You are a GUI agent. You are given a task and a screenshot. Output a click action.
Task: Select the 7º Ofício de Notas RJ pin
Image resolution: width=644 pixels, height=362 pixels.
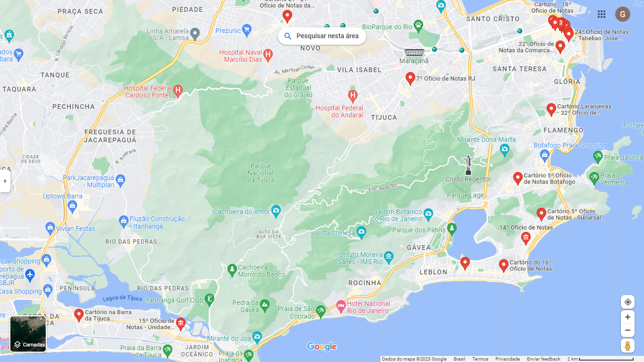click(x=410, y=78)
